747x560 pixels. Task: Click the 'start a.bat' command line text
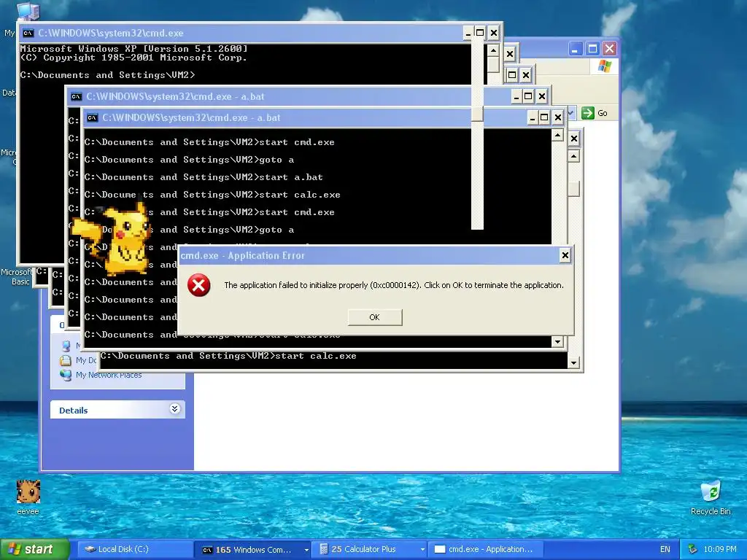290,177
